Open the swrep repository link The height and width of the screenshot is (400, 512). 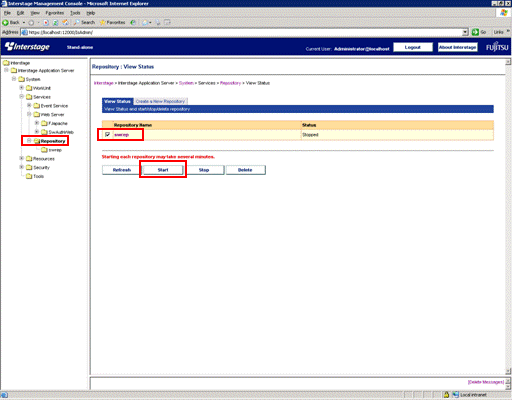tap(121, 135)
